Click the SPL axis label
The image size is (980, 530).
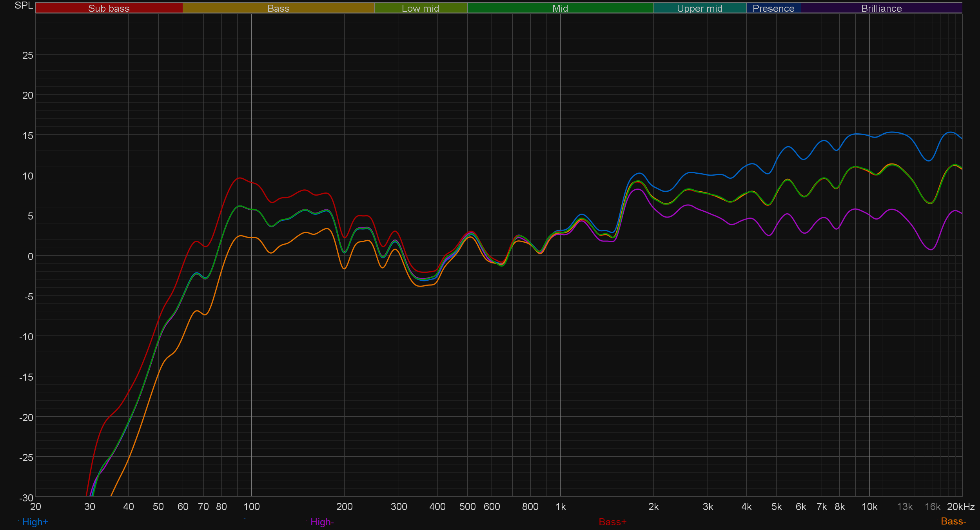click(24, 5)
